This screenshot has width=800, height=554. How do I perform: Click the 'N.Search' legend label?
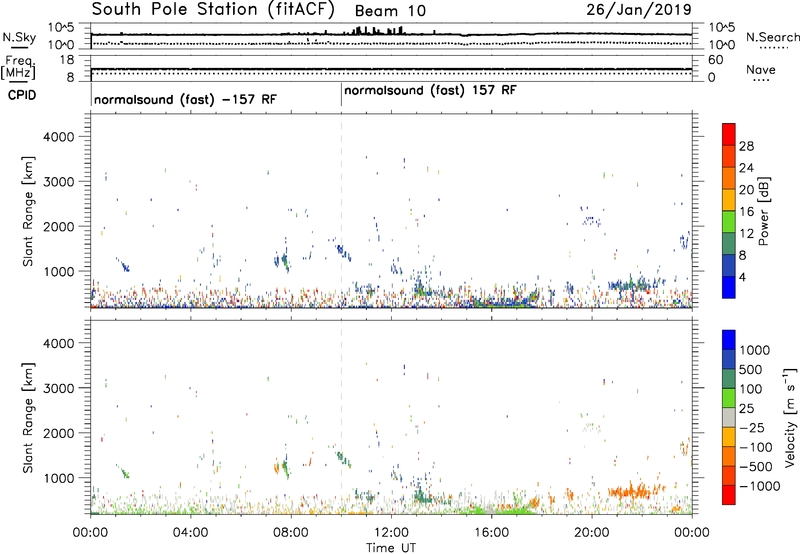(772, 37)
